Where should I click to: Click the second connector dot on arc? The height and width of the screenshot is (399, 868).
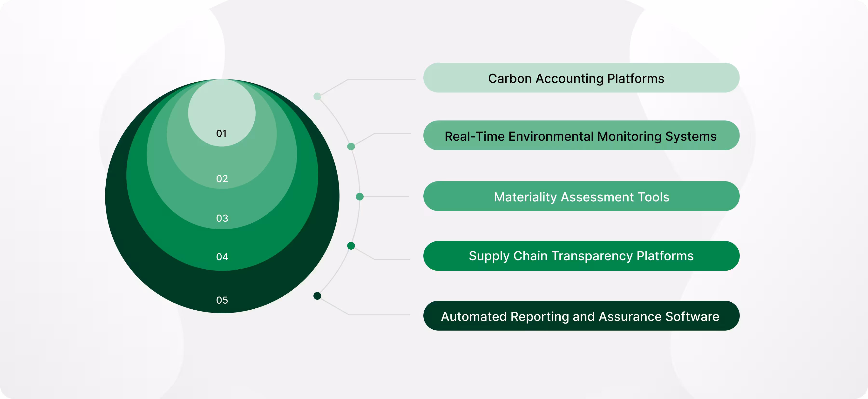351,146
